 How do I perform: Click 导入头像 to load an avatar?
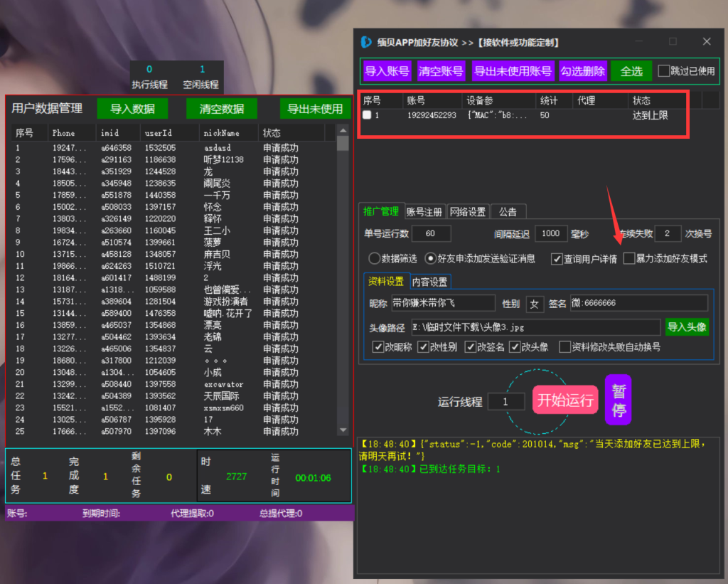coord(687,327)
